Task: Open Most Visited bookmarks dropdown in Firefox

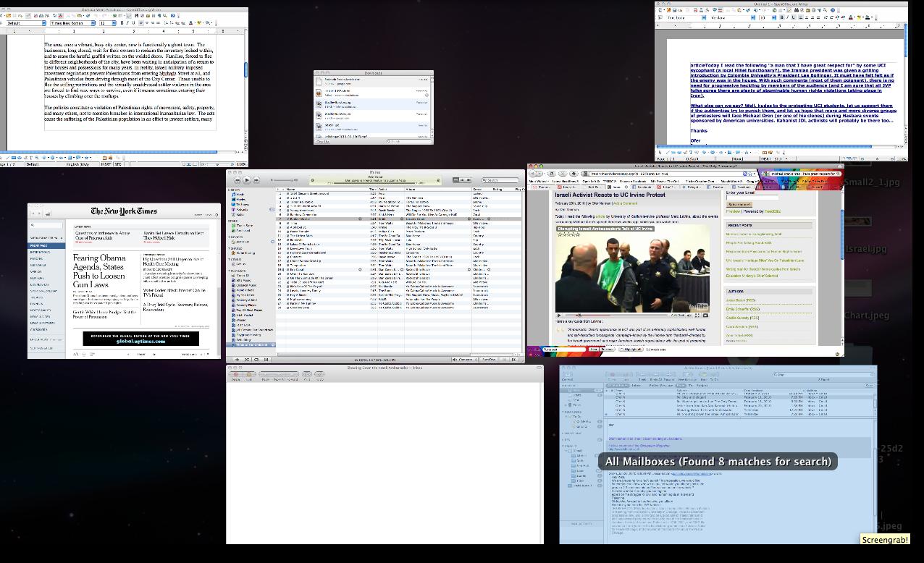Action: (x=540, y=182)
